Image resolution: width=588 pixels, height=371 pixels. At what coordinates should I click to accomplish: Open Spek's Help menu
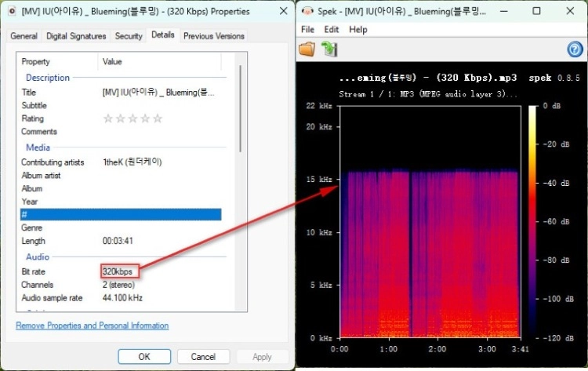[358, 29]
